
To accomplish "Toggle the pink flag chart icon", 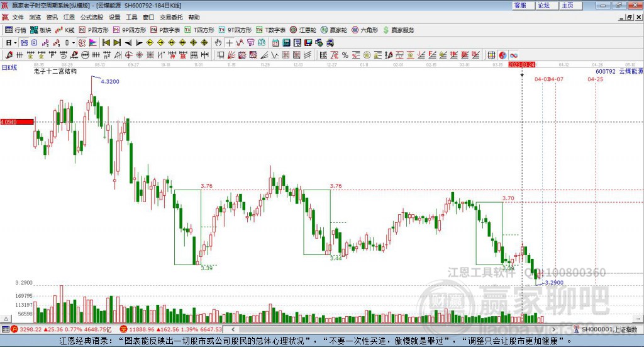I will tap(93, 43).
